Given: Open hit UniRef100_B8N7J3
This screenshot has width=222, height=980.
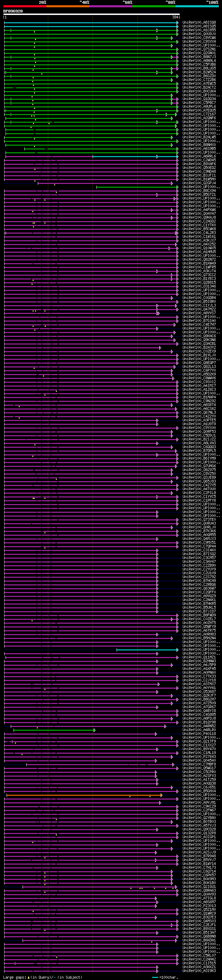Looking at the screenshot, I should tap(199, 57).
